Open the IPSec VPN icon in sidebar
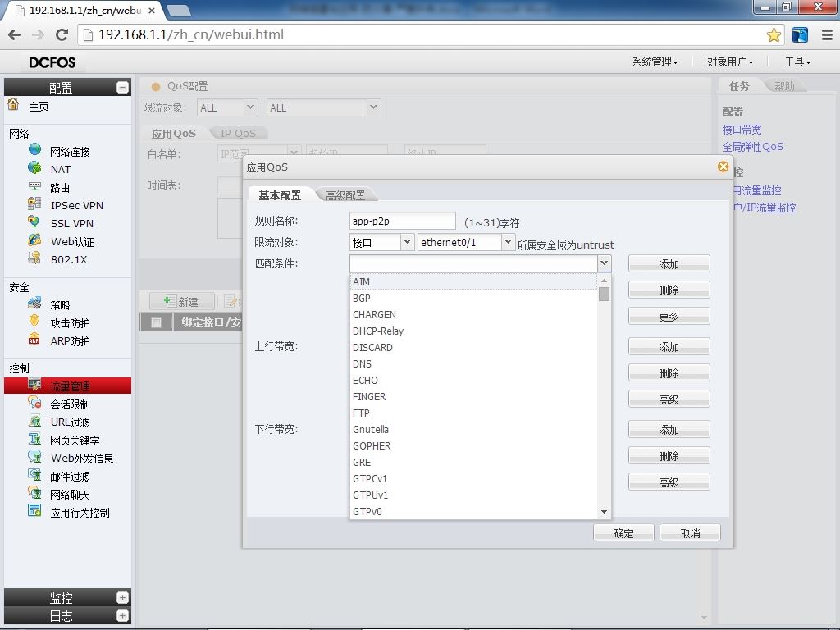 (x=34, y=204)
